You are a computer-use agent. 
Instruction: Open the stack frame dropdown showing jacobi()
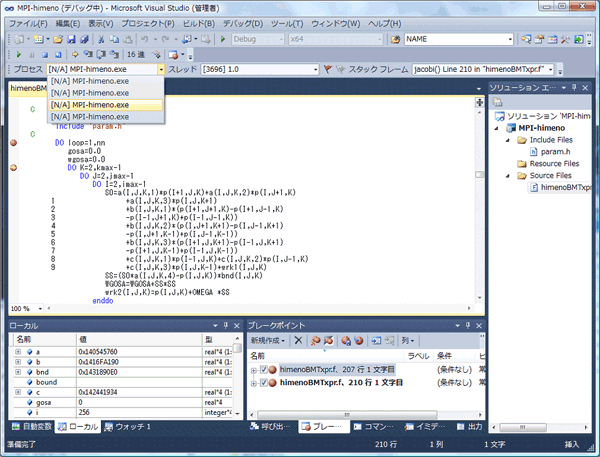tap(551, 69)
